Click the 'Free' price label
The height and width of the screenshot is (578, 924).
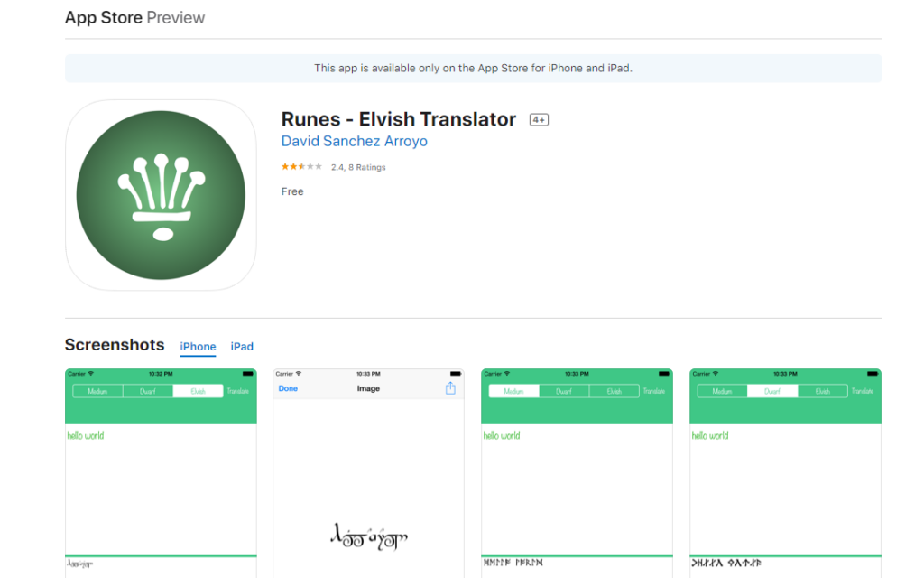[x=292, y=191]
